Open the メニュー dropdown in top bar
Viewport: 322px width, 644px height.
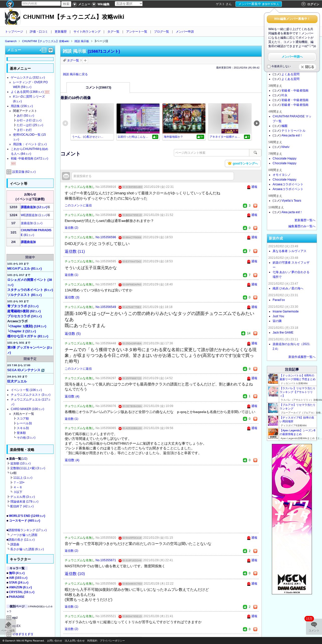[x=82, y=4]
